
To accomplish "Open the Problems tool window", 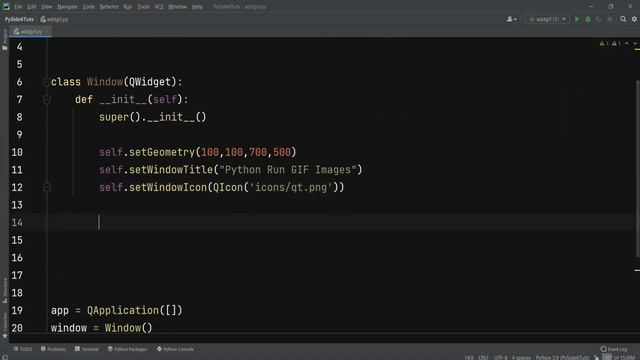I will point(53,349).
